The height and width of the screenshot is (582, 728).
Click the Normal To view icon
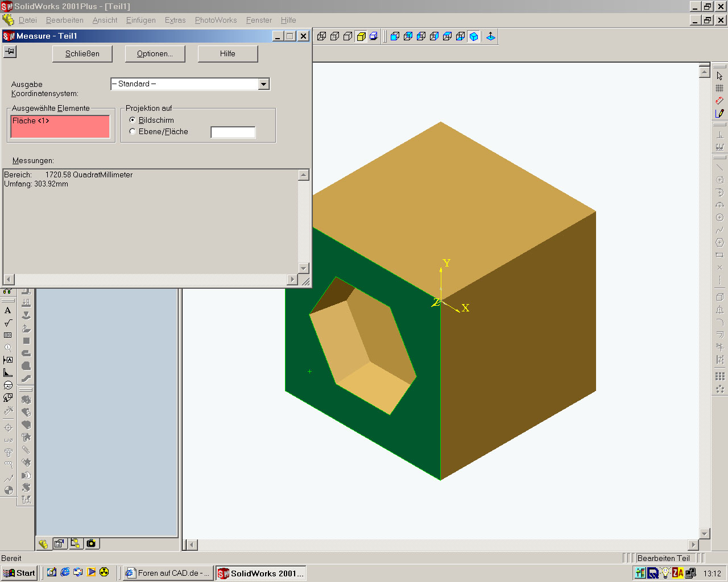click(x=490, y=36)
